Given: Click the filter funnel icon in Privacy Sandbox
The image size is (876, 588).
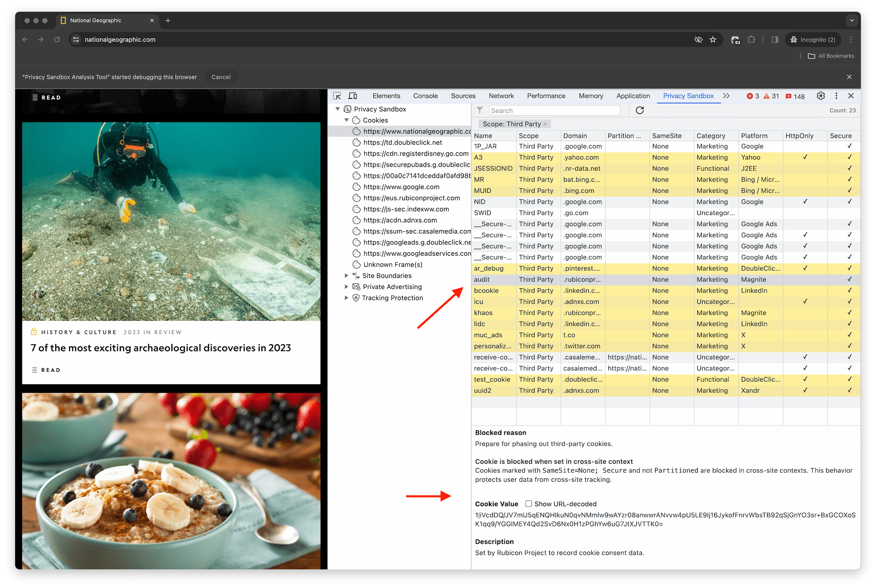Looking at the screenshot, I should click(x=480, y=110).
